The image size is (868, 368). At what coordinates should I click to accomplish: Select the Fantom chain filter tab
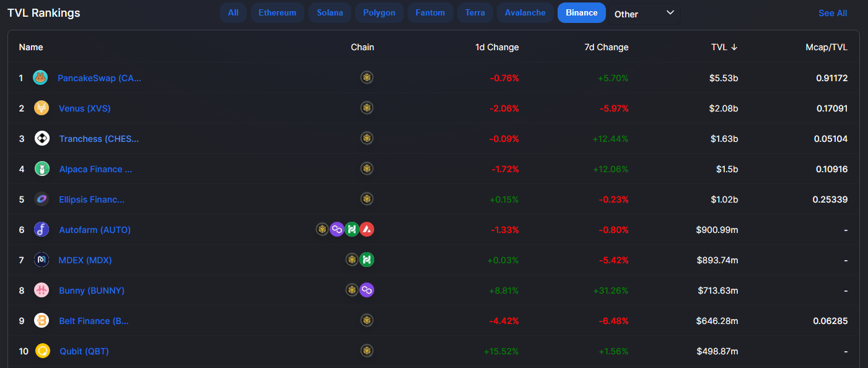tap(430, 12)
